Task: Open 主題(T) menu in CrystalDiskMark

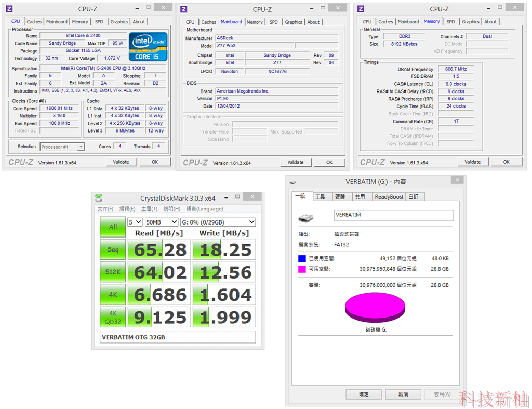Action: 149,209
